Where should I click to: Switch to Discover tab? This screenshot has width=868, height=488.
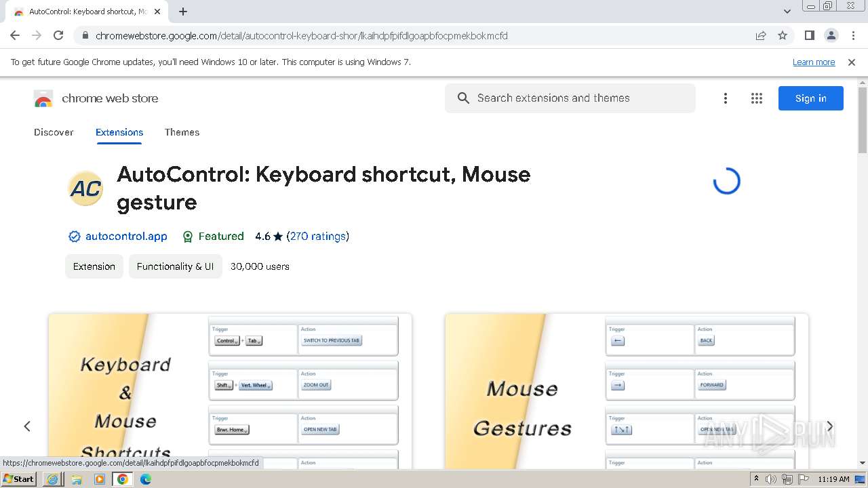tap(54, 132)
